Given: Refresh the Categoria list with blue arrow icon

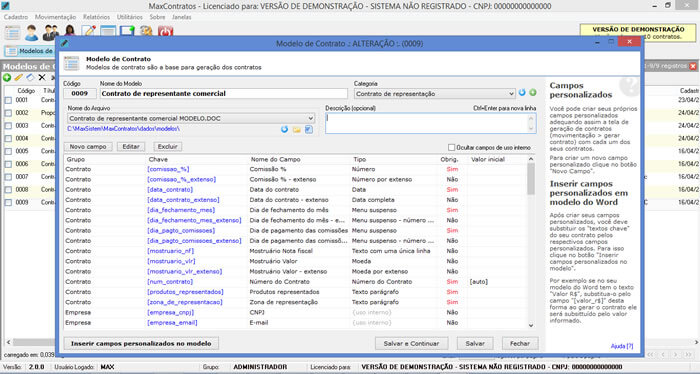Looking at the screenshot, I should coord(522,93).
